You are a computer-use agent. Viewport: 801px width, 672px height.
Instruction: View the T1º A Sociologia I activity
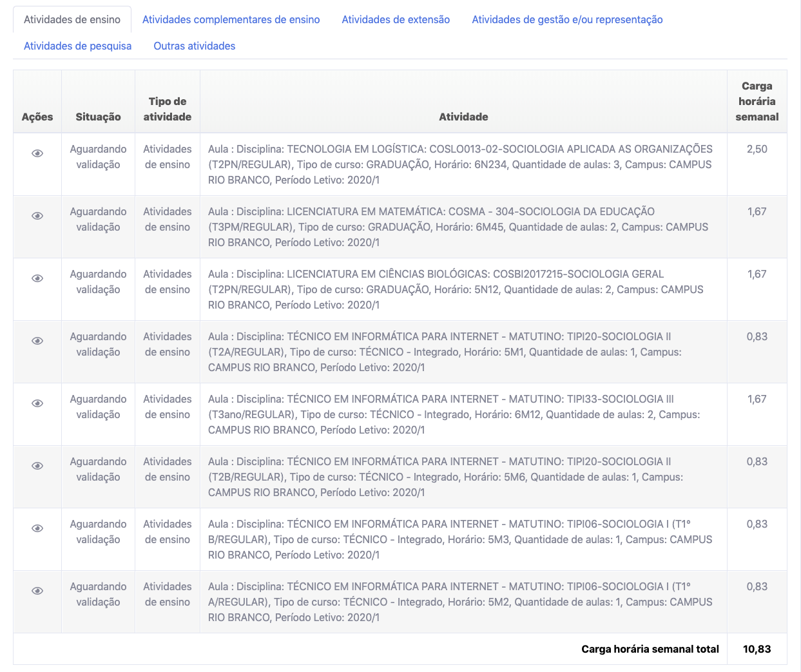37,591
